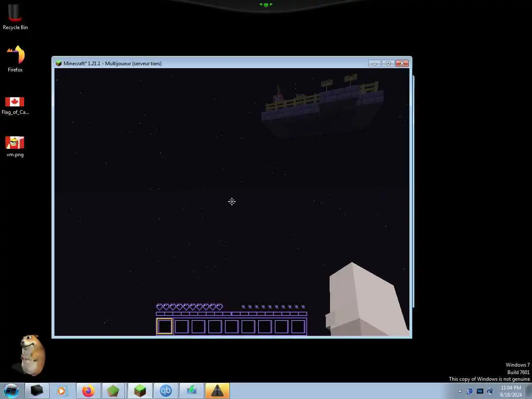This screenshot has width=532, height=399.
Task: Click the network tray icon
Action: (480, 391)
